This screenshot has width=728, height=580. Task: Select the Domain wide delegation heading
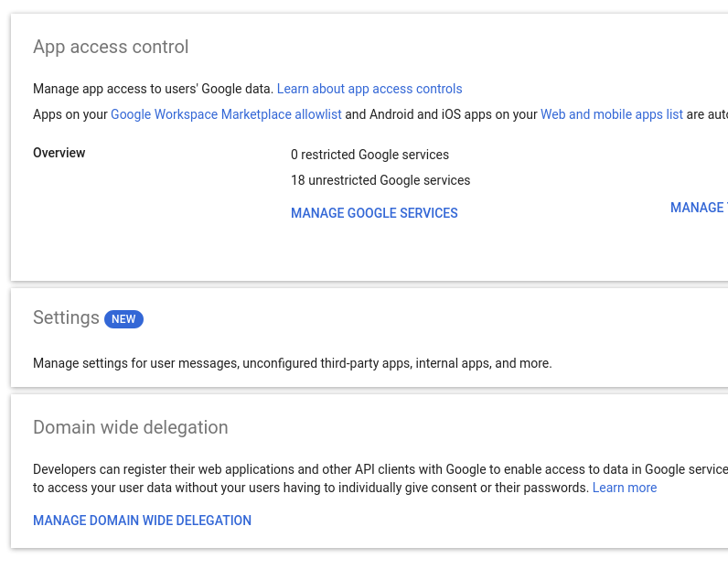130,427
